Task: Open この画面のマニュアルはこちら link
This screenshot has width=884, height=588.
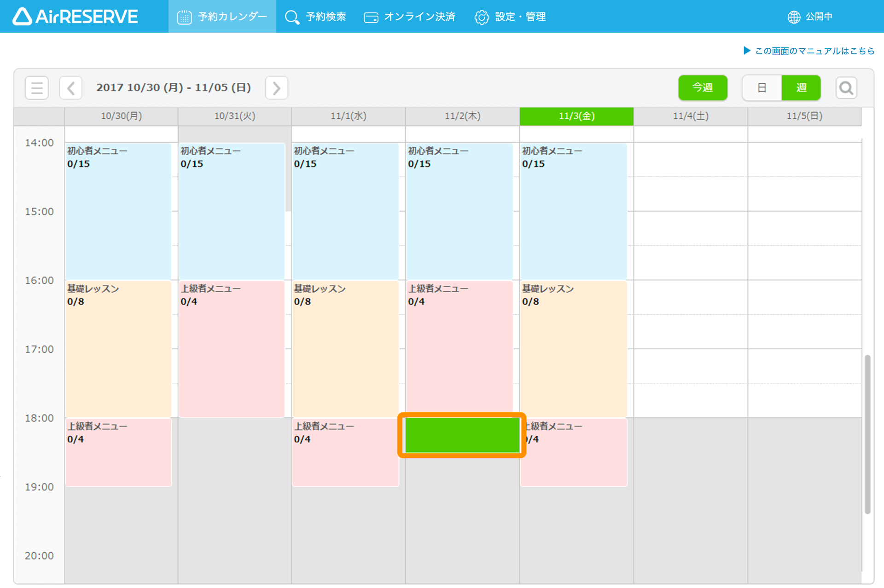Action: tap(814, 51)
